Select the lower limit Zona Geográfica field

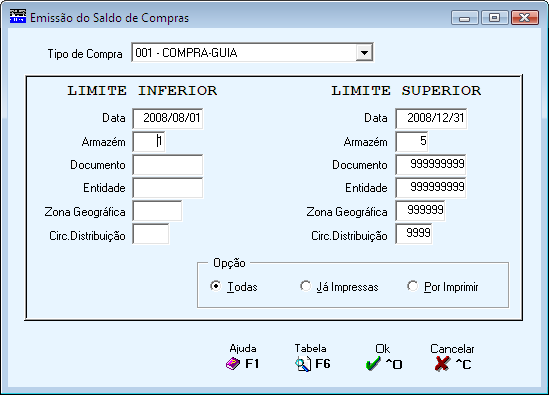point(157,211)
